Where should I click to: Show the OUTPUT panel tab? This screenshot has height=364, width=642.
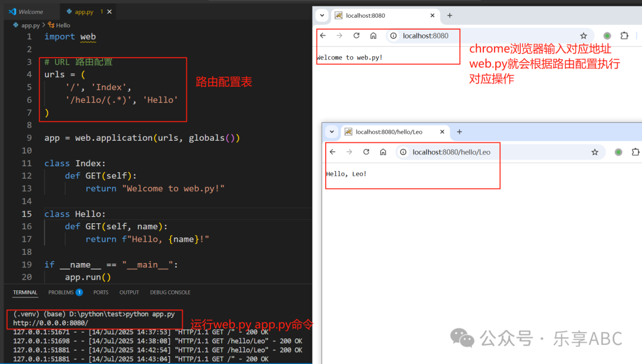129,292
